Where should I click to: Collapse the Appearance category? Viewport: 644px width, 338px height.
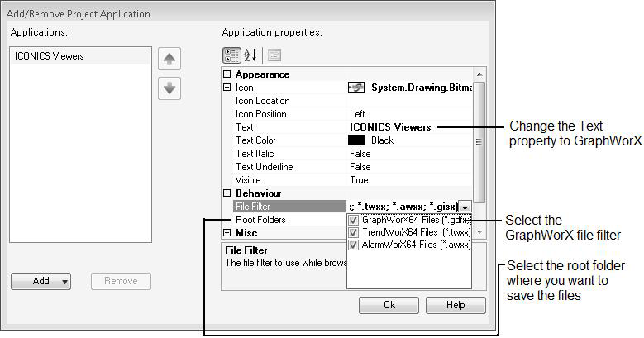[x=227, y=74]
